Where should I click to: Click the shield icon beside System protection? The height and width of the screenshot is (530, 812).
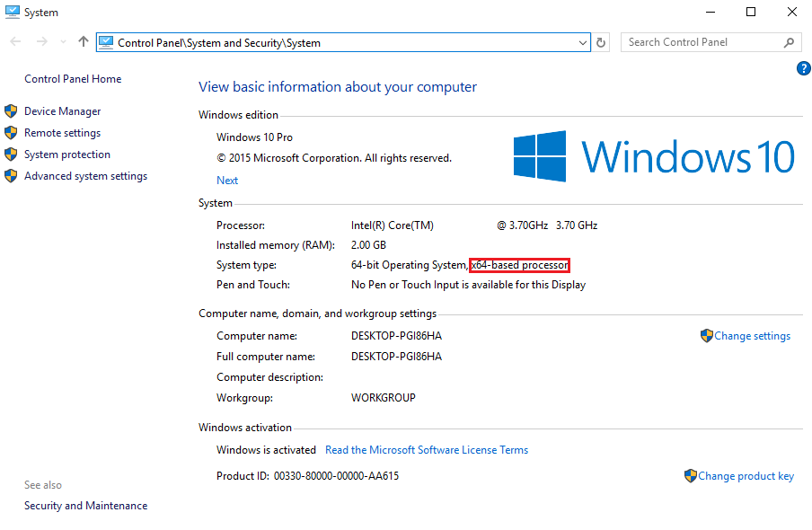click(x=11, y=155)
